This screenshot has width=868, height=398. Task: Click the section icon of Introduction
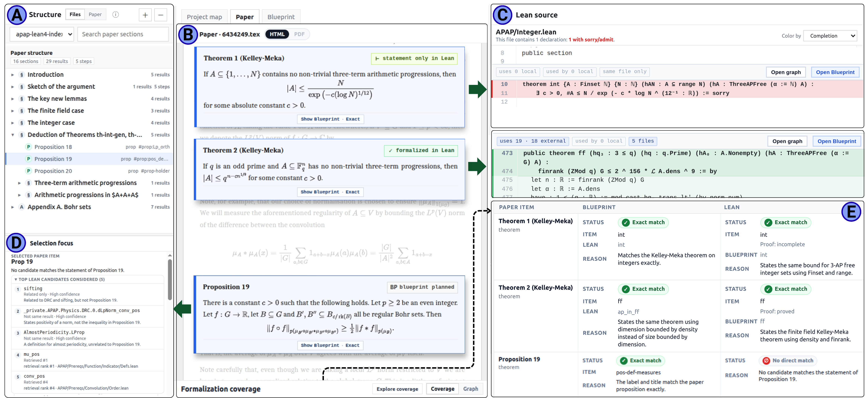tap(21, 74)
